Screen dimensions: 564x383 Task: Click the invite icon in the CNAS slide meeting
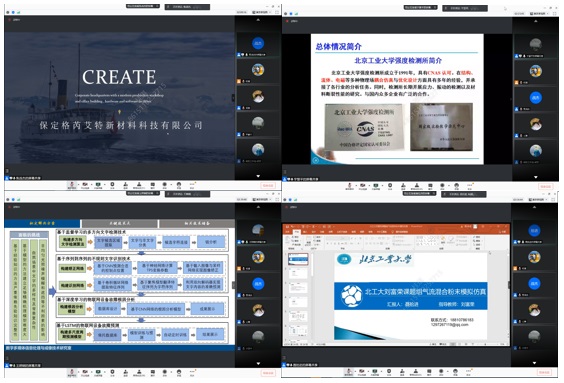tap(403, 186)
